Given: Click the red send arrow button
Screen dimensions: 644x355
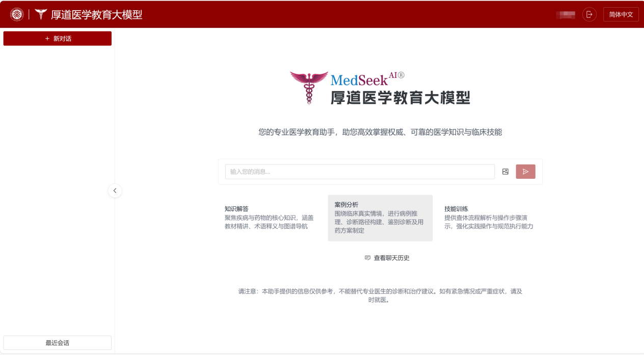Looking at the screenshot, I should pos(525,172).
